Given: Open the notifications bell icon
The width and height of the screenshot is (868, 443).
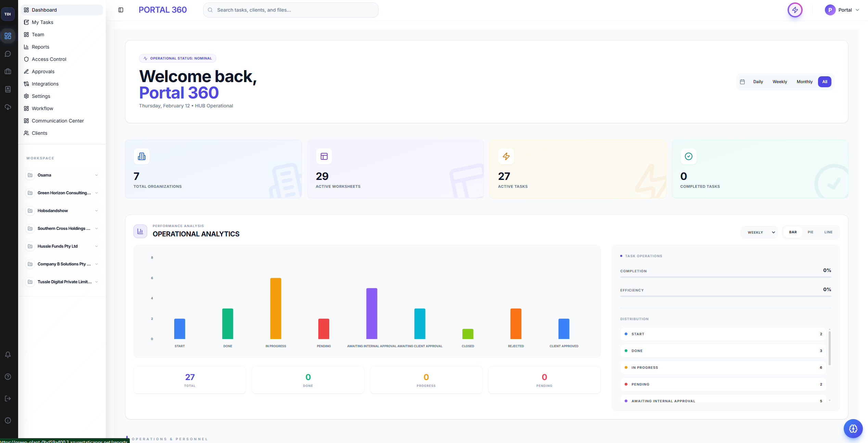Looking at the screenshot, I should click(8, 355).
